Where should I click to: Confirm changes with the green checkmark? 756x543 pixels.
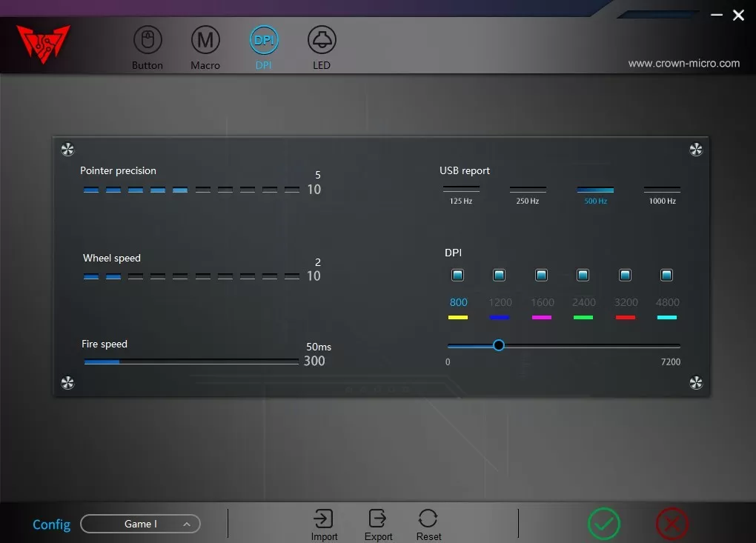point(603,524)
